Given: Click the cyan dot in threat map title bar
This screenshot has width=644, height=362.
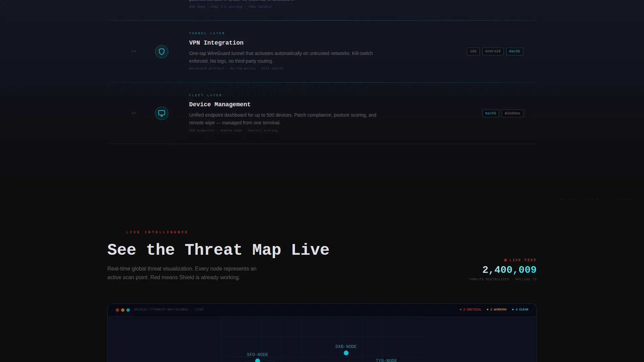Looking at the screenshot, I should pos(128,310).
